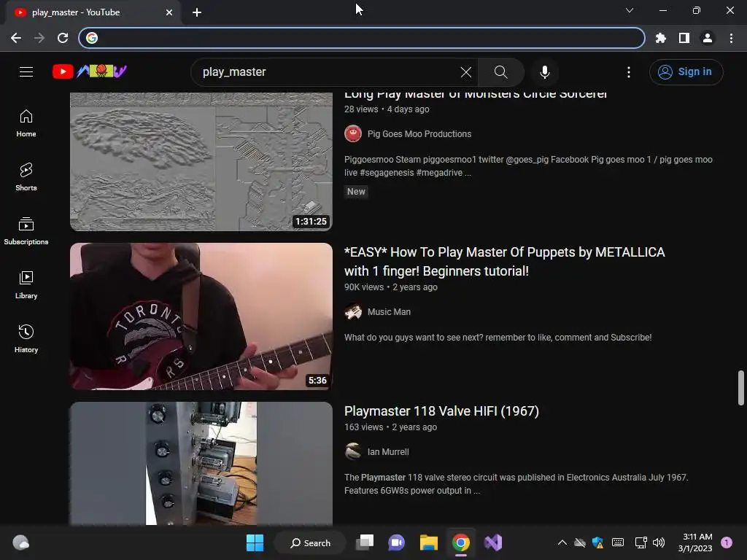Viewport: 747px width, 560px height.
Task: Go back with the browser back arrow
Action: click(16, 38)
